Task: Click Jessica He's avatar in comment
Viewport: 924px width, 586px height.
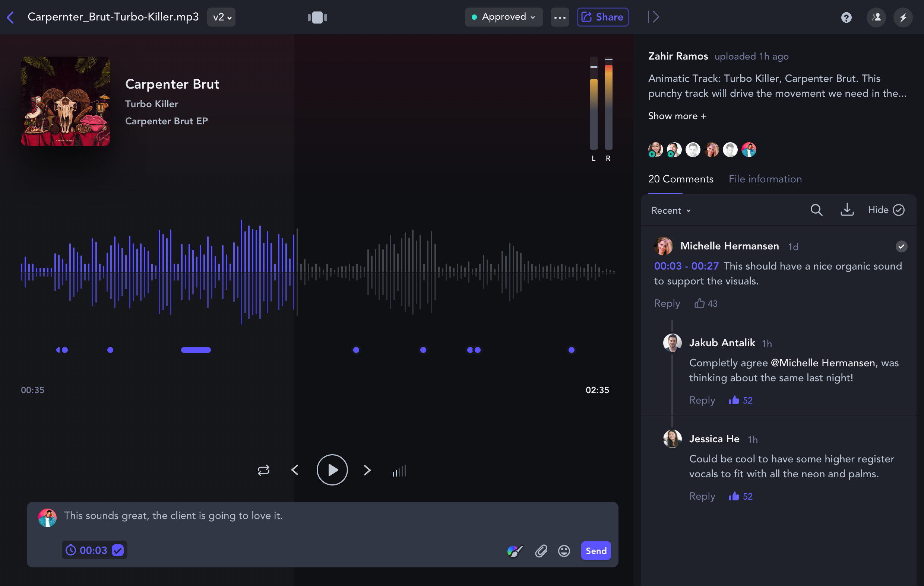Action: point(672,439)
